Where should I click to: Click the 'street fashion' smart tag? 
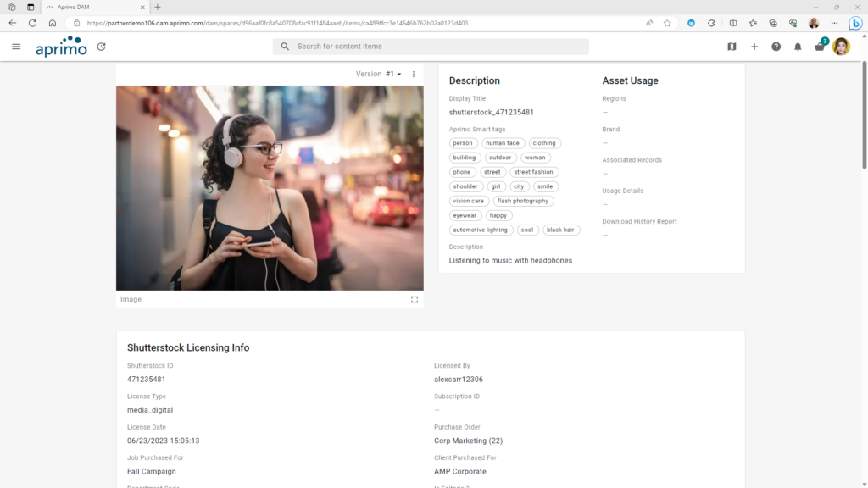pos(533,172)
